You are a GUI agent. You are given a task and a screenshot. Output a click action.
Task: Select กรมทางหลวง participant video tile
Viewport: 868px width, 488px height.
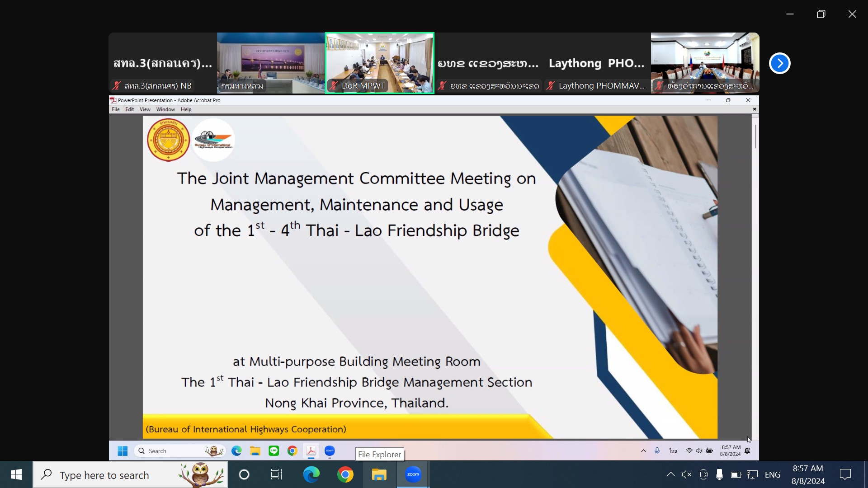(271, 63)
